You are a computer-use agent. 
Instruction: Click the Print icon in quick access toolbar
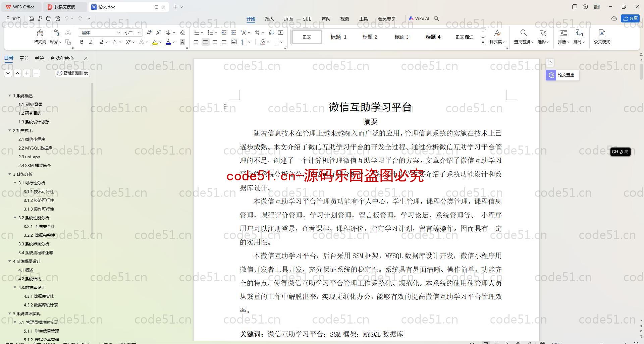point(49,18)
